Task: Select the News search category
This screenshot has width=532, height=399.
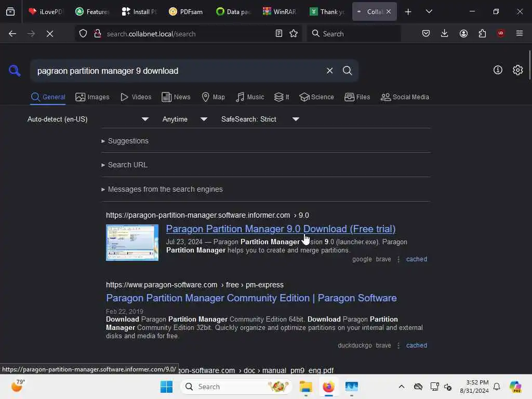Action: [x=176, y=97]
